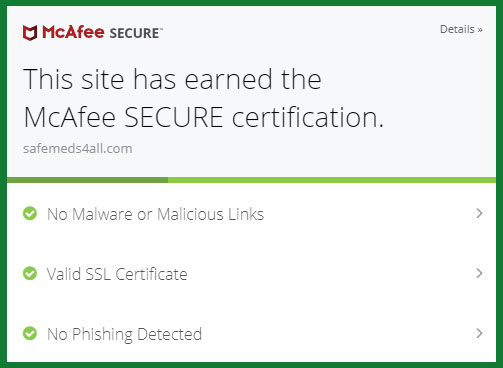Expand the Valid SSL Certificate chevron arrow
The width and height of the screenshot is (503, 368).
pos(479,273)
